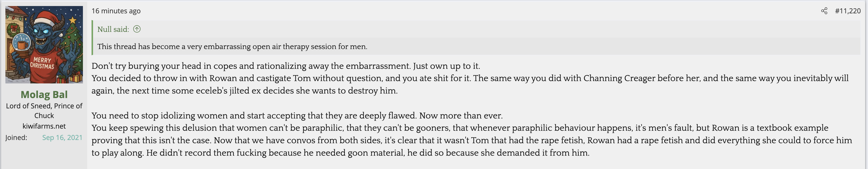The width and height of the screenshot is (868, 169).
Task: Click Molag Bal's Christmas demon avatar
Action: pos(44,45)
